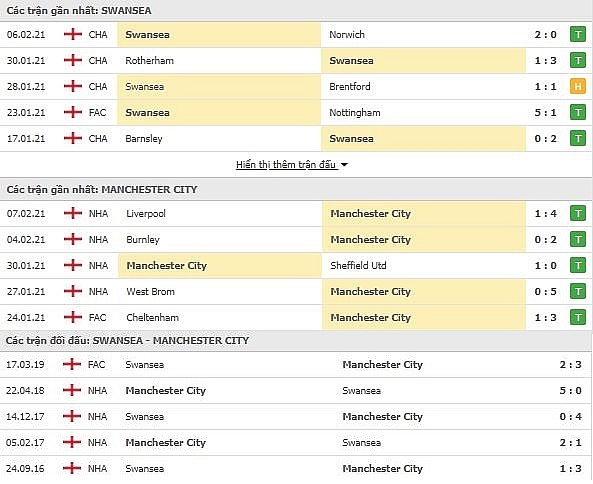Click England flag icon beside West Brom match

point(73,292)
